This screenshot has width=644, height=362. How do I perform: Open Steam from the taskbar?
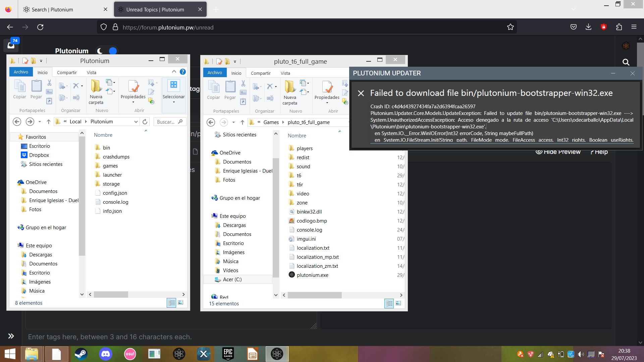pos(81,354)
